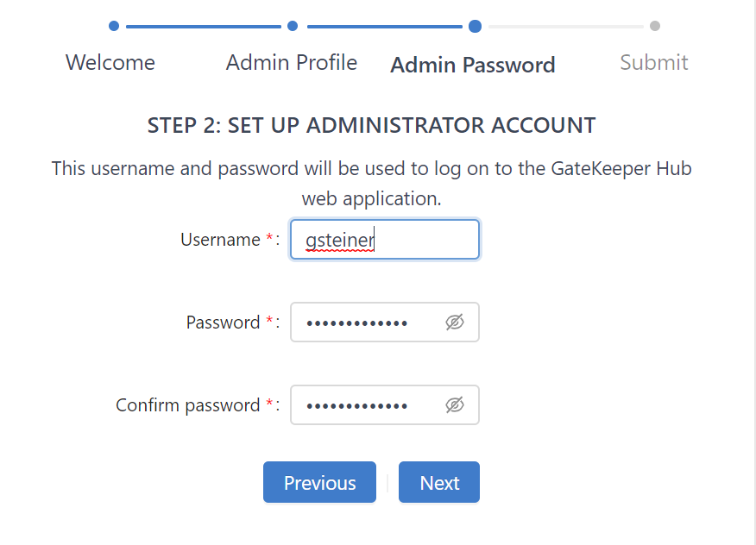Screen dimensions: 756x545
Task: Jump to the Submit step label
Action: pos(654,63)
